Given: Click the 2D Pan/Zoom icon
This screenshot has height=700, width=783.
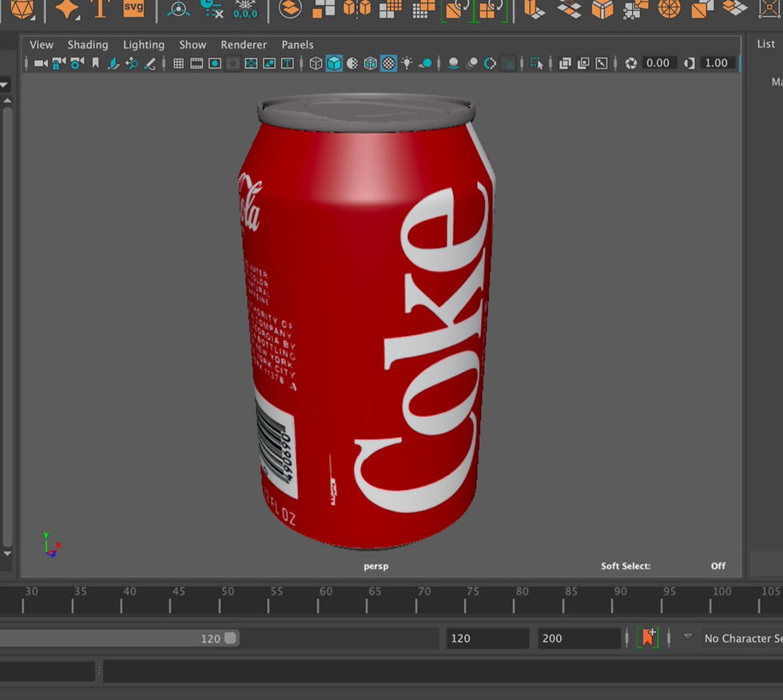Looking at the screenshot, I should (132, 63).
